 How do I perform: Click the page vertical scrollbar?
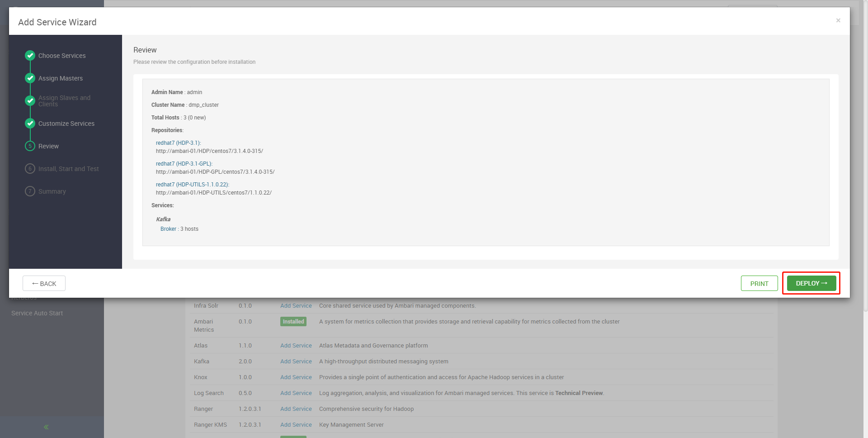[865, 156]
